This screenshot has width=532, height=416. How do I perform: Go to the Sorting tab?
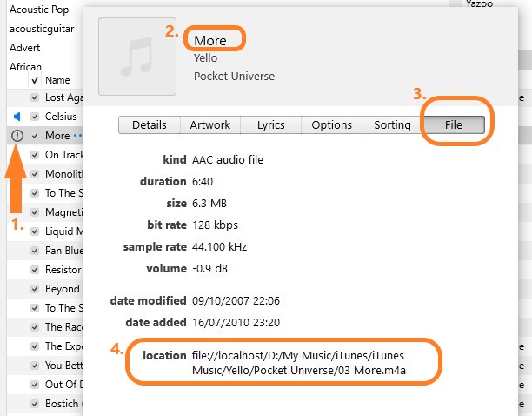[x=392, y=125]
